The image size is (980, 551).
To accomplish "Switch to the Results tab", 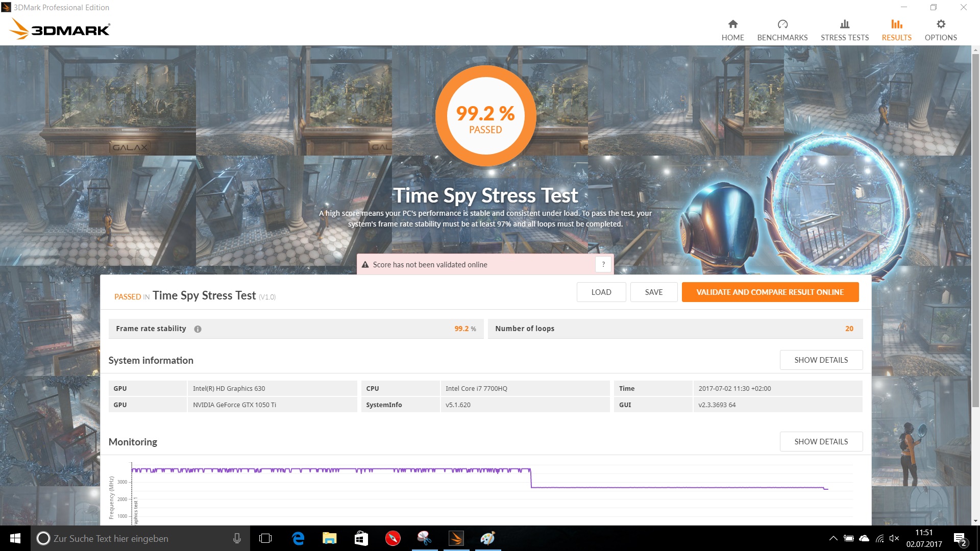I will (896, 31).
